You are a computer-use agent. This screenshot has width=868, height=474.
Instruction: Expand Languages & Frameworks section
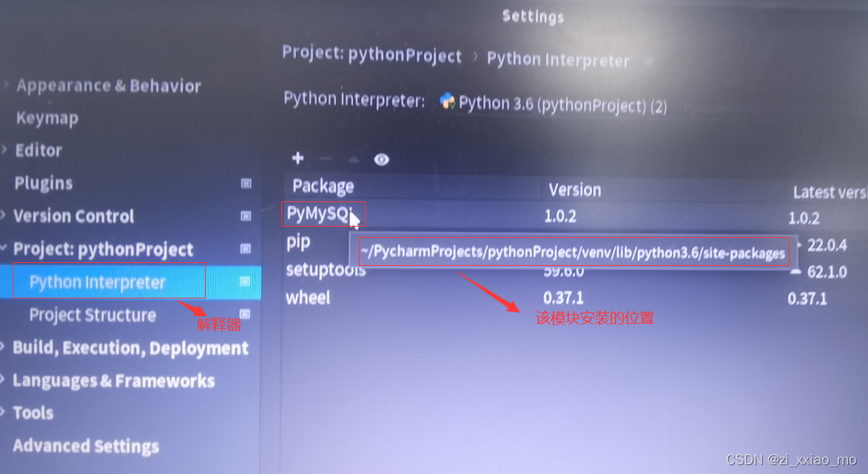(x=3, y=379)
